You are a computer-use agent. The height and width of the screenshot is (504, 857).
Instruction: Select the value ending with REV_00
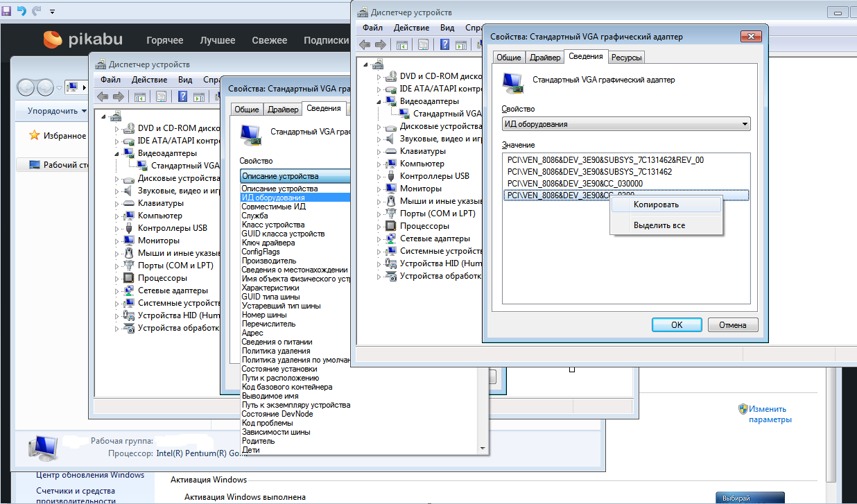click(605, 160)
